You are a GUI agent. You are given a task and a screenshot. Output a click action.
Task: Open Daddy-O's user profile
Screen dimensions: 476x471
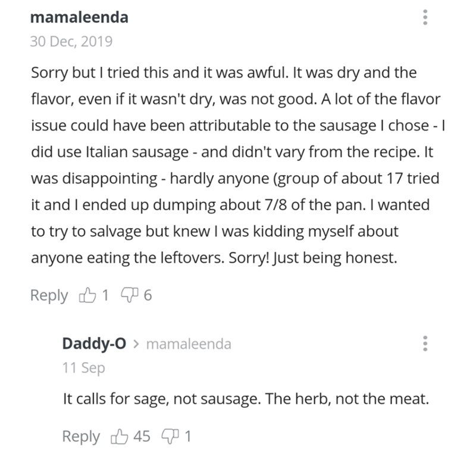pyautogui.click(x=94, y=344)
